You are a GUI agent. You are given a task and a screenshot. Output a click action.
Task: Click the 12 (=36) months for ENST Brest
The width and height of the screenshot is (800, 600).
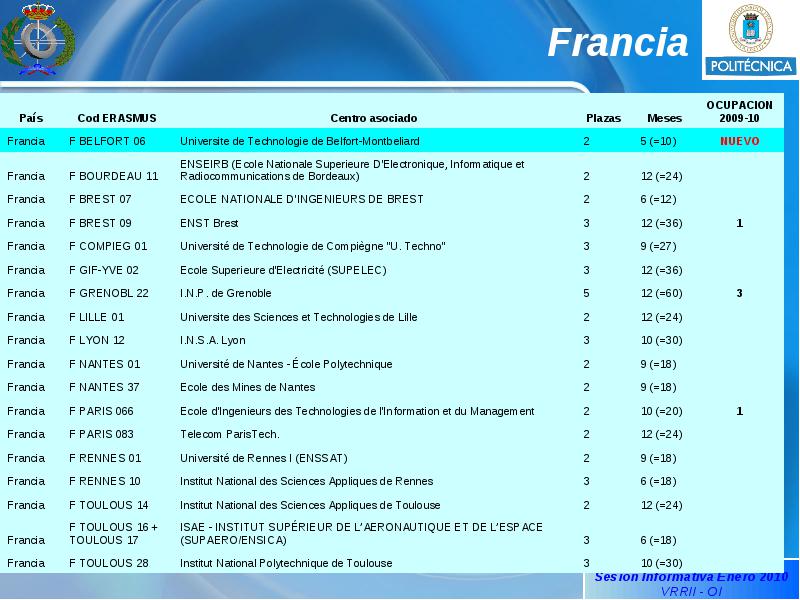662,223
